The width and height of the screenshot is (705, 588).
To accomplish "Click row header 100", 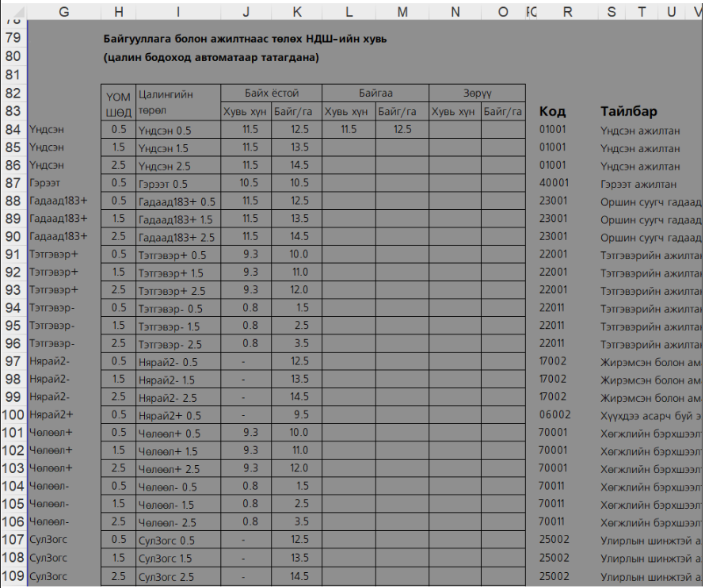I will 13,414.
